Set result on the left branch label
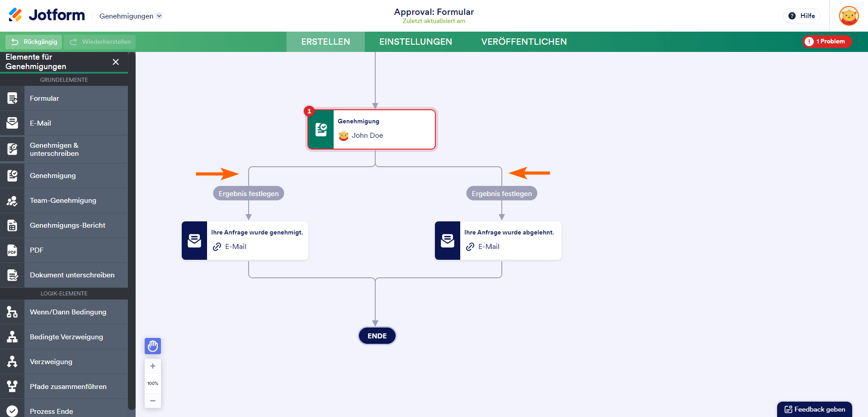Viewport: 868px width, 417px height. point(249,193)
